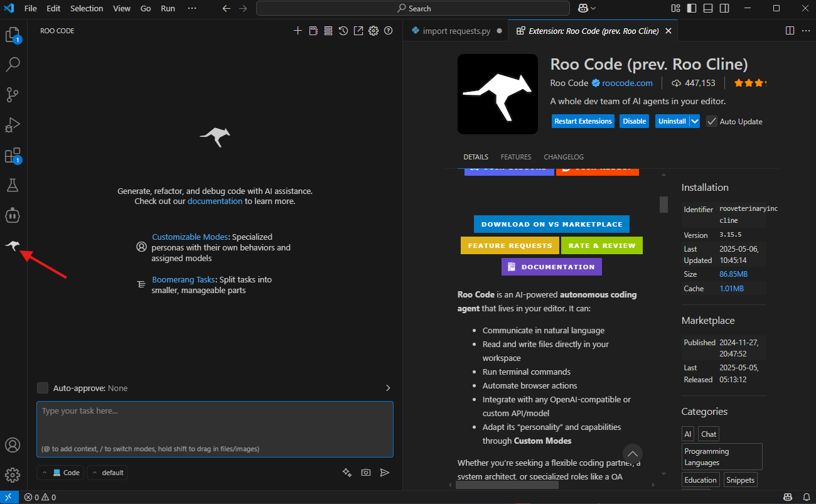Image resolution: width=816 pixels, height=504 pixels.
Task: Open Roo Code settings gear in panel header
Action: [373, 31]
